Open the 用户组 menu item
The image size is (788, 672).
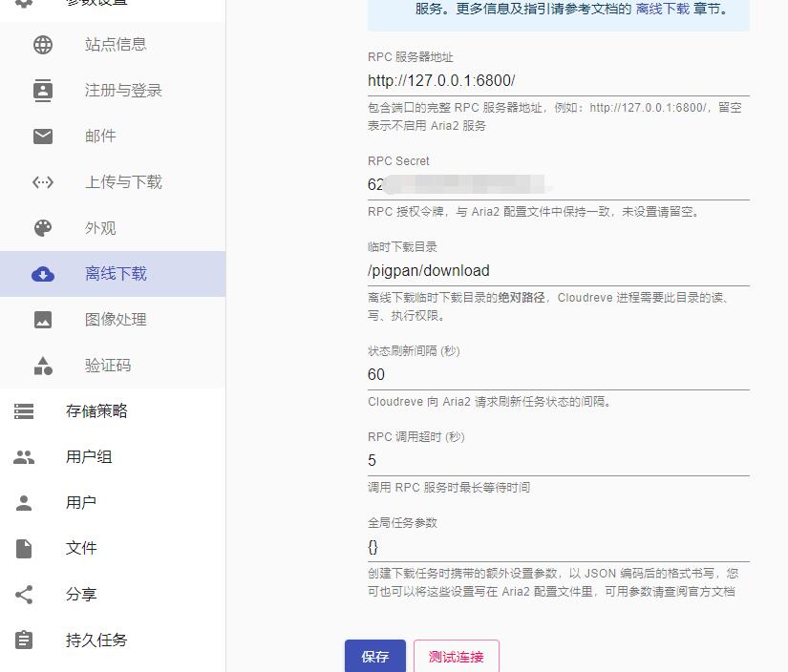pyautogui.click(x=88, y=457)
